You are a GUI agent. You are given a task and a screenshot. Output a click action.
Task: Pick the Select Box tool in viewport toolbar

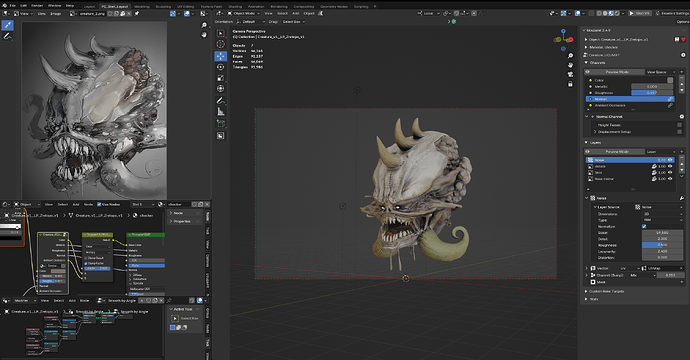click(220, 33)
